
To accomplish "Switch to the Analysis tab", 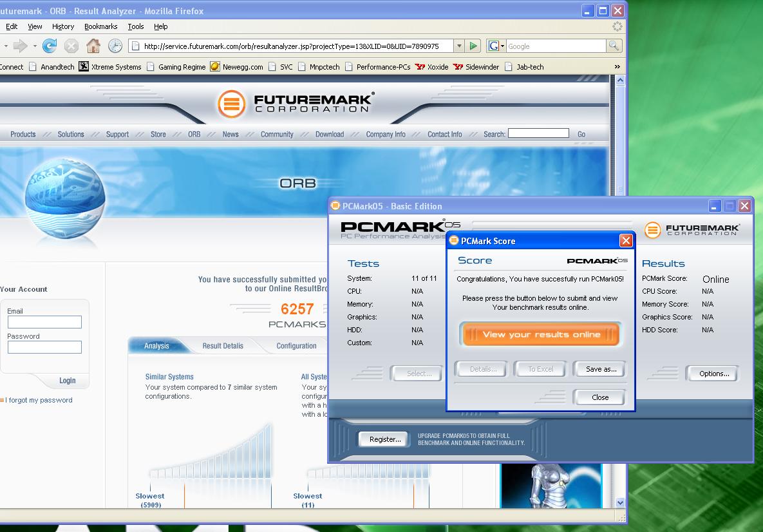I will coord(156,346).
